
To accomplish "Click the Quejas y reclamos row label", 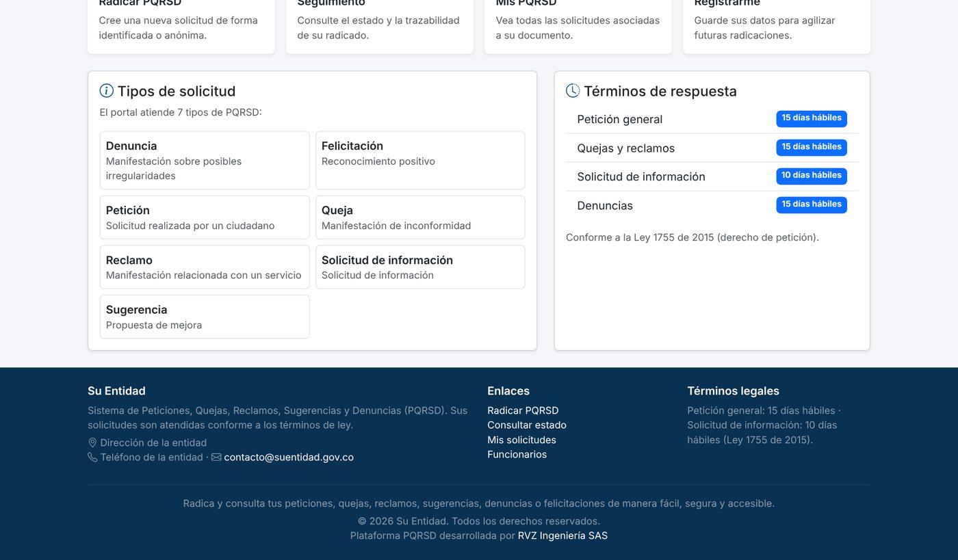I will [626, 148].
